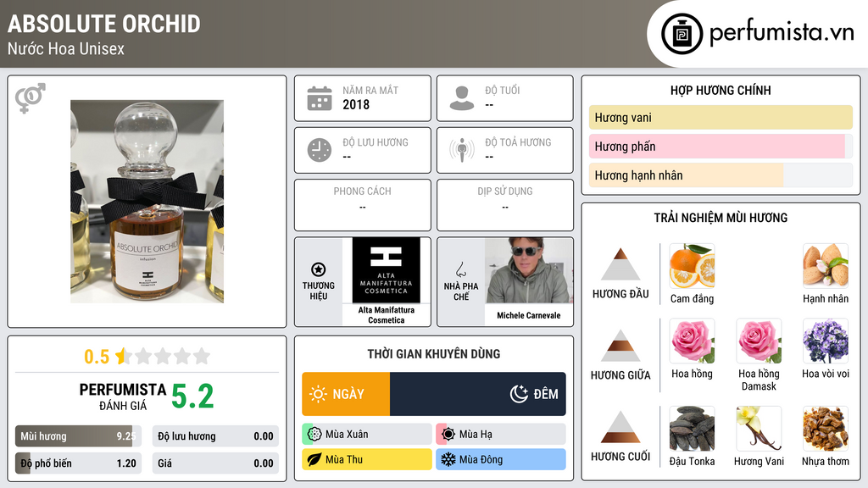Click the Hợp hương chính heading
Image resolution: width=868 pixels, height=488 pixels.
(x=721, y=90)
